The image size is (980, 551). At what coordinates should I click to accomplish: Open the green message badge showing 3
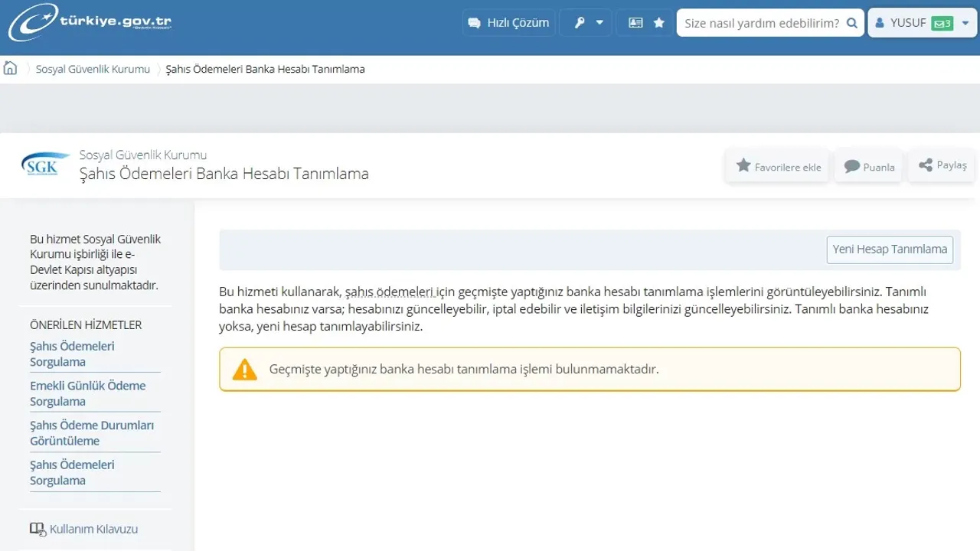(942, 24)
